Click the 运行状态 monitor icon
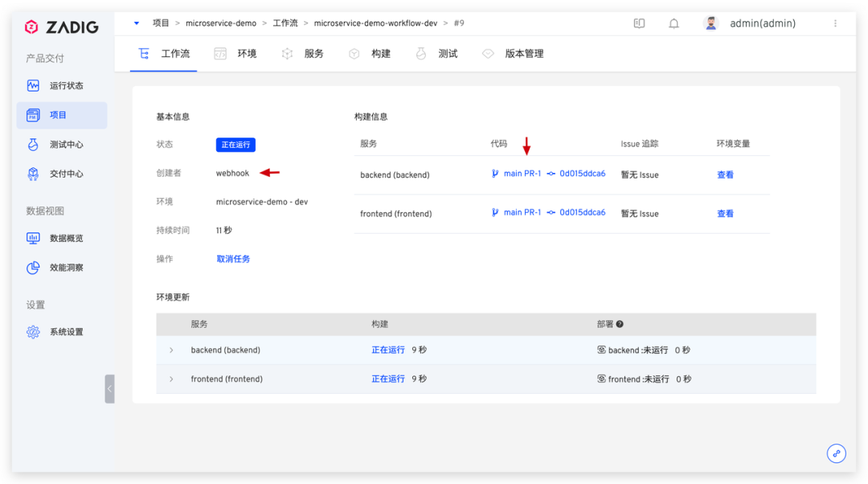868x484 pixels. [x=33, y=86]
